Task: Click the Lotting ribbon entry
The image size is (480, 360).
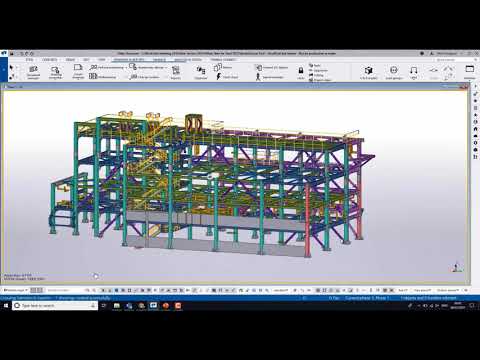Action: pyautogui.click(x=316, y=75)
